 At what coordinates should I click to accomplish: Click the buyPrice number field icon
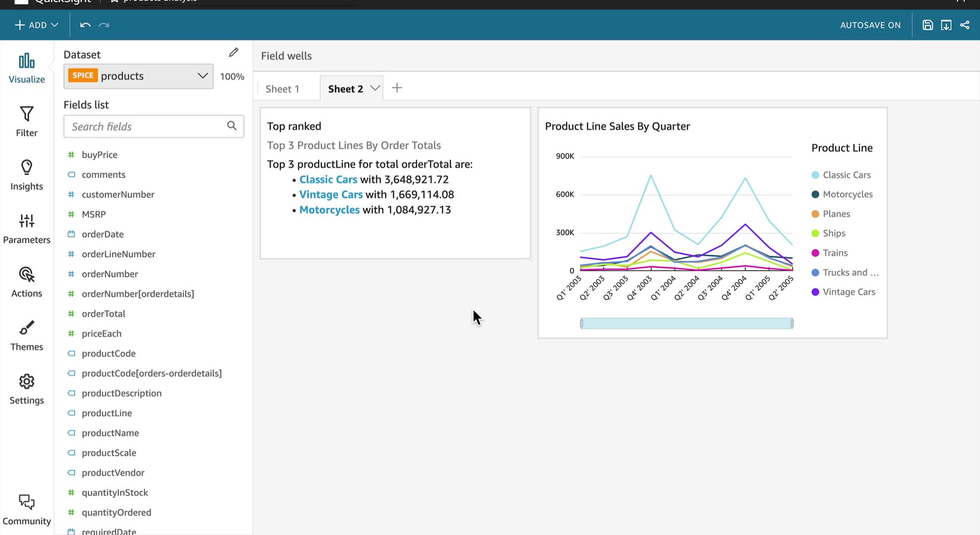(71, 155)
